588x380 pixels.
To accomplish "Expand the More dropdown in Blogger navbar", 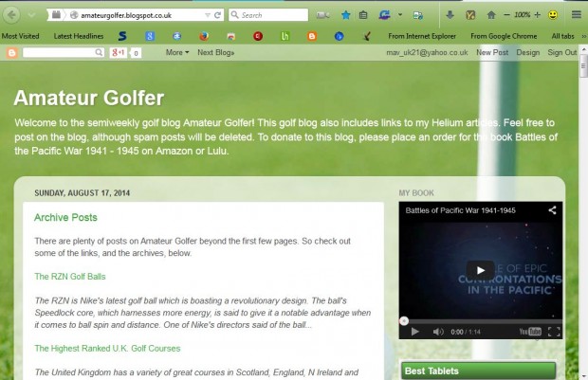I will [x=177, y=52].
